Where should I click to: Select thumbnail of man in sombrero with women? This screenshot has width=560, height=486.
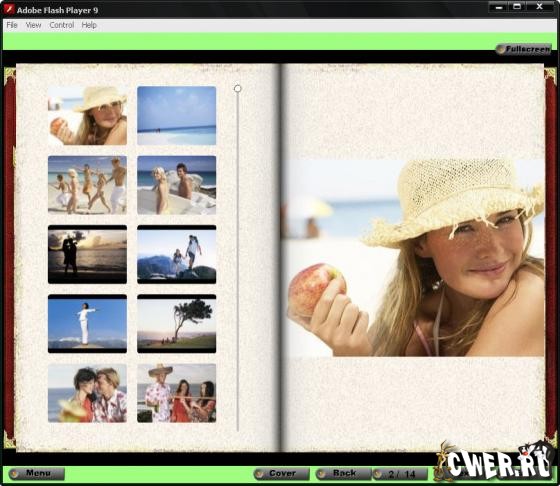click(x=176, y=393)
